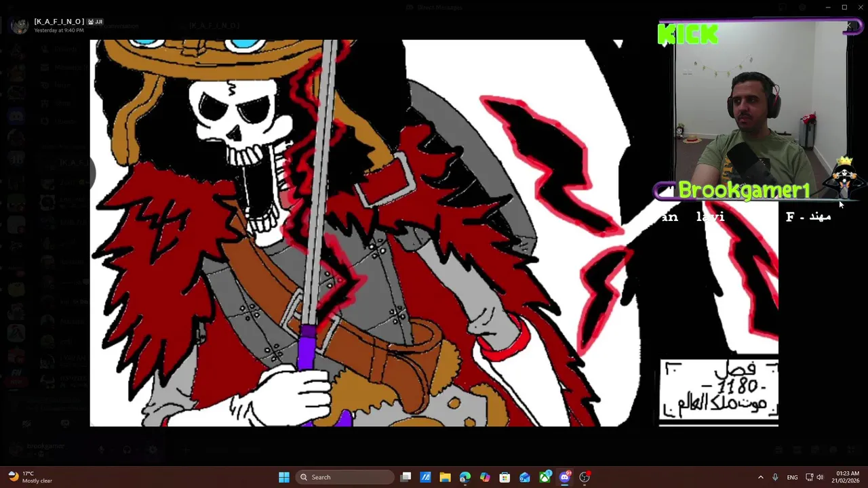
Task: Maximize the Discord window
Action: pos(844,7)
